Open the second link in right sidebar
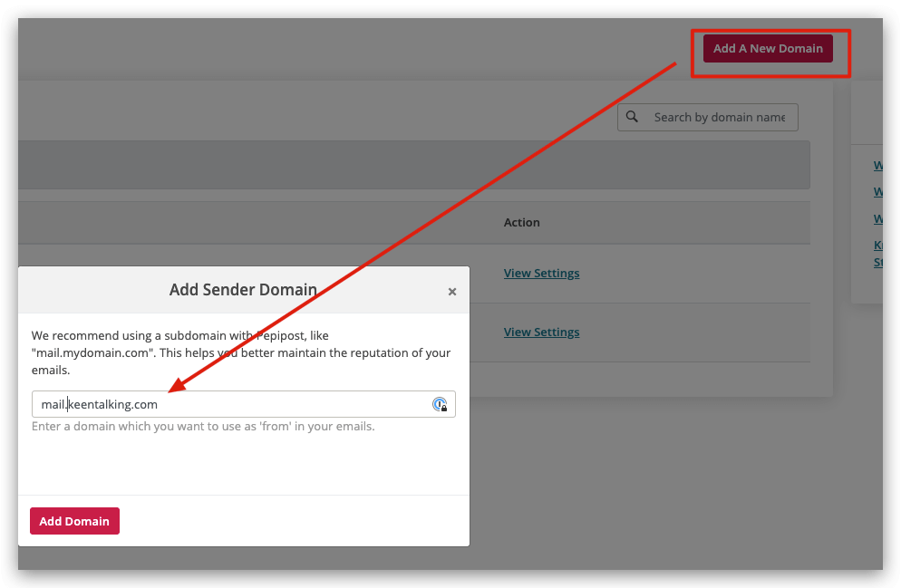901x588 pixels. tap(877, 192)
